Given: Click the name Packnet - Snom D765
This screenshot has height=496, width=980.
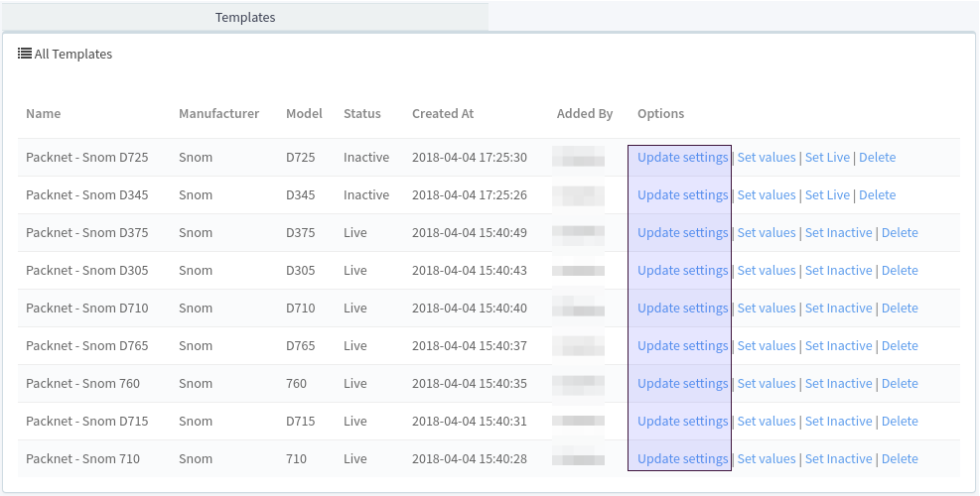Looking at the screenshot, I should pos(86,345).
